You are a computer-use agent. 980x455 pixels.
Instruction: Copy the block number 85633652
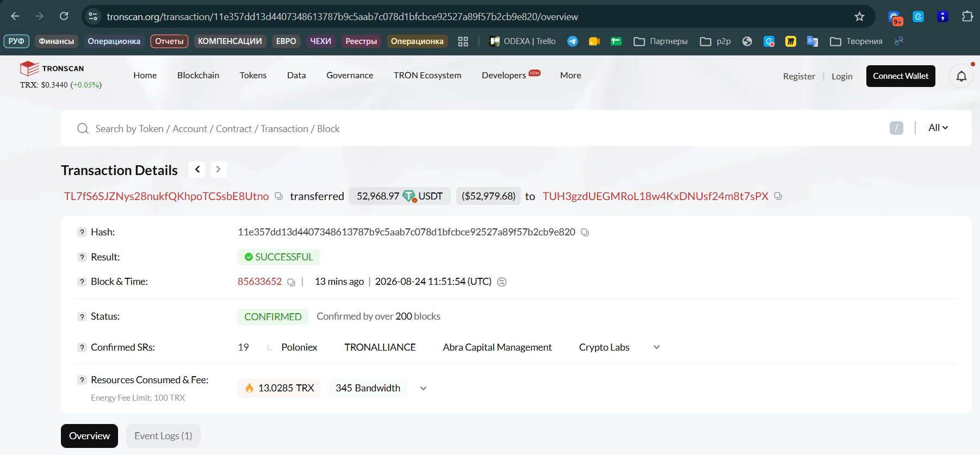[x=291, y=282]
